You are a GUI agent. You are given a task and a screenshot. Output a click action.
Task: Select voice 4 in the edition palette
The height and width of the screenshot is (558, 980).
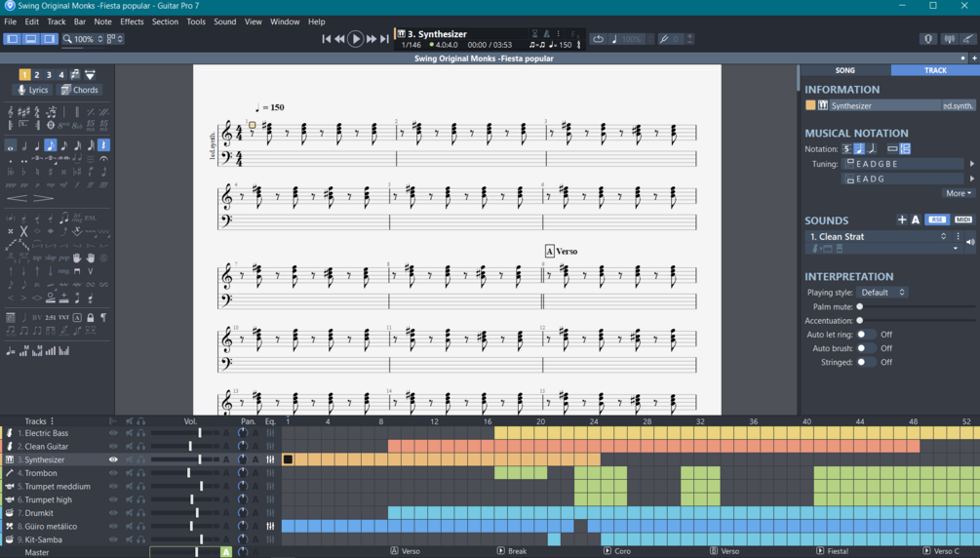click(x=61, y=75)
